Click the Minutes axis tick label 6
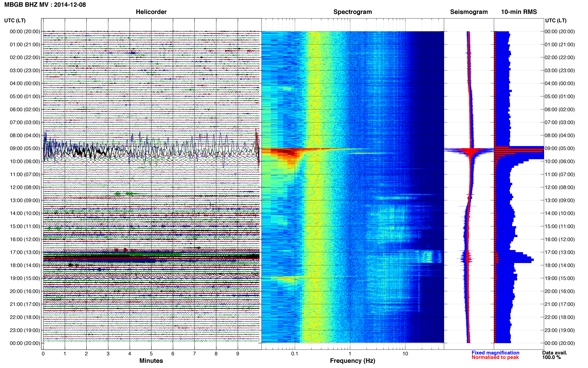The image size is (588, 368). (173, 354)
